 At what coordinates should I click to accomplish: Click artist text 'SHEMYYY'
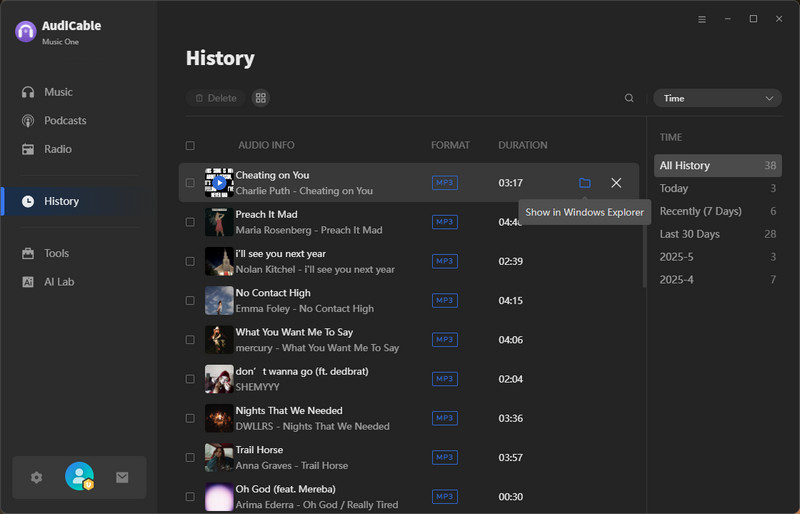[x=257, y=387]
